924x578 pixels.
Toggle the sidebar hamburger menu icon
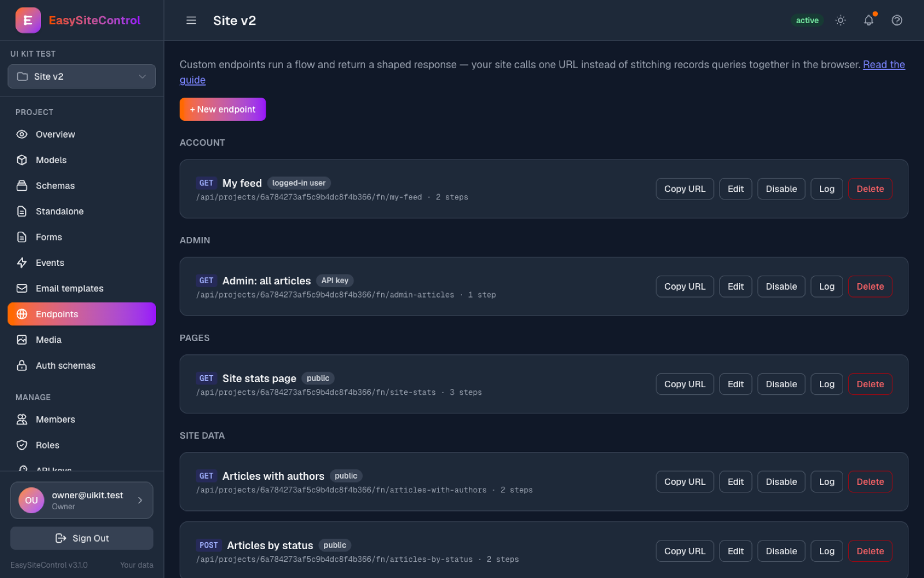pos(191,20)
